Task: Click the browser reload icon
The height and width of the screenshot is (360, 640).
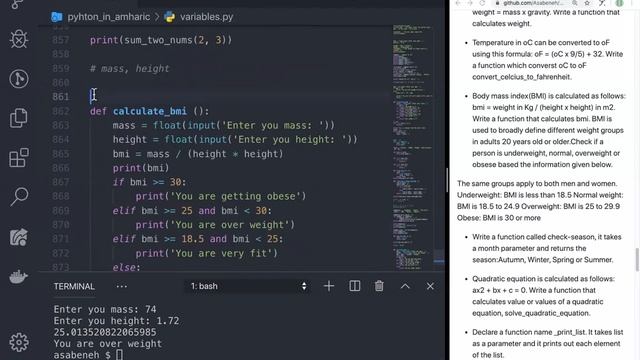Action: (x=482, y=3)
